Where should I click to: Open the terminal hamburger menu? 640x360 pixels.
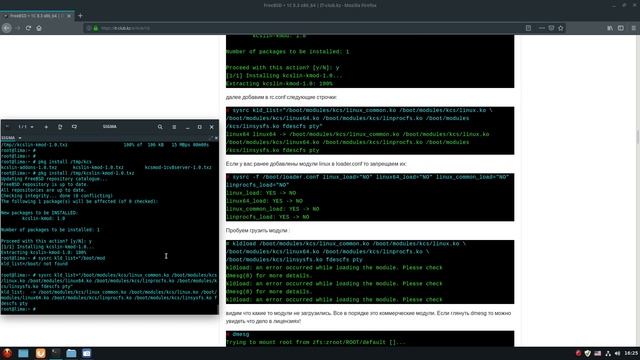point(174,127)
